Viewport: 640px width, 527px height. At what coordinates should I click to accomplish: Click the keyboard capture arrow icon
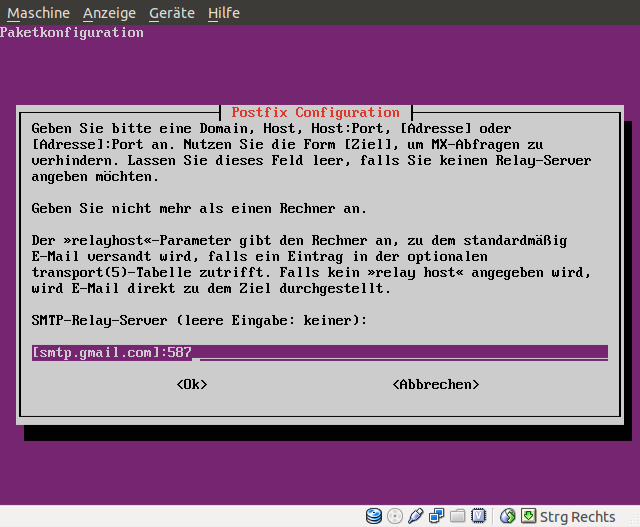[528, 516]
